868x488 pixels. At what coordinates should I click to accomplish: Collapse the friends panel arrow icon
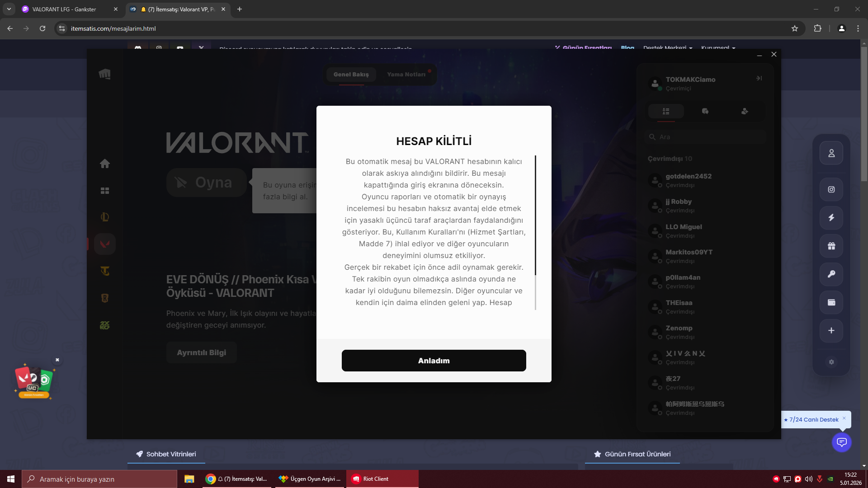[x=759, y=78]
